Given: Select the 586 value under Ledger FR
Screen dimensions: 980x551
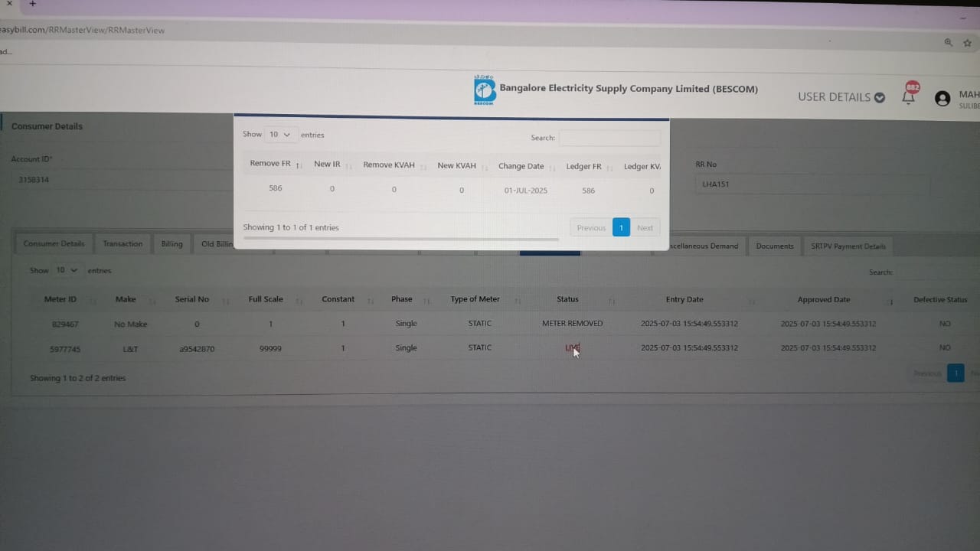Looking at the screenshot, I should click(x=588, y=191).
